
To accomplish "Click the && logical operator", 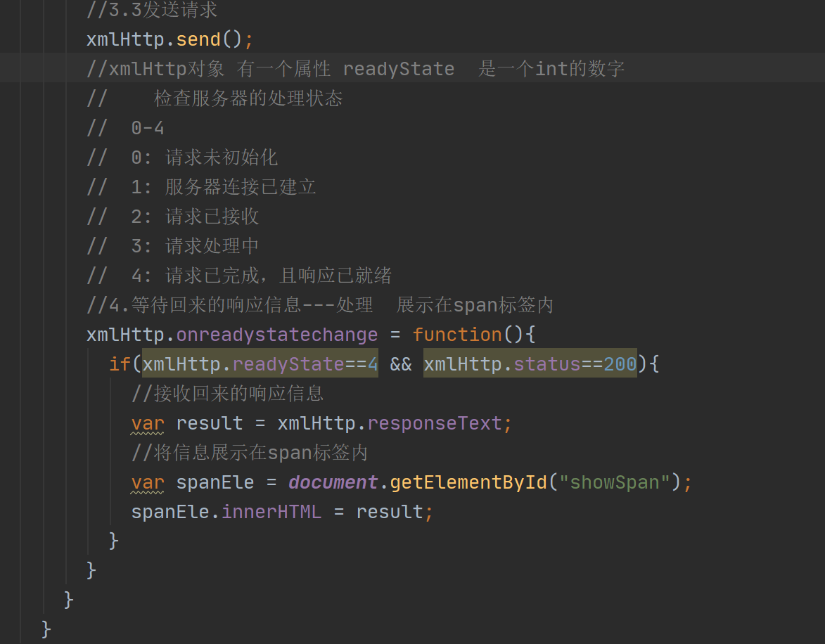I will [x=399, y=363].
